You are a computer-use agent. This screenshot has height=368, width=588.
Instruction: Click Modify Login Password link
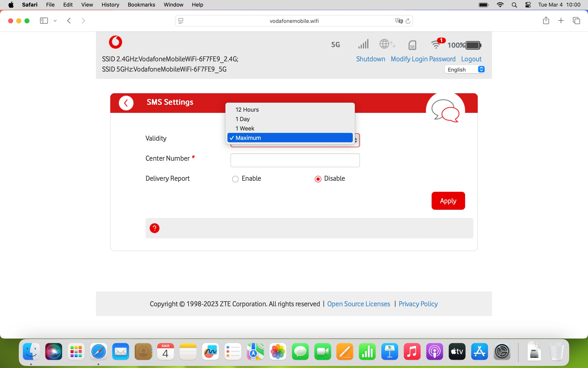point(423,59)
